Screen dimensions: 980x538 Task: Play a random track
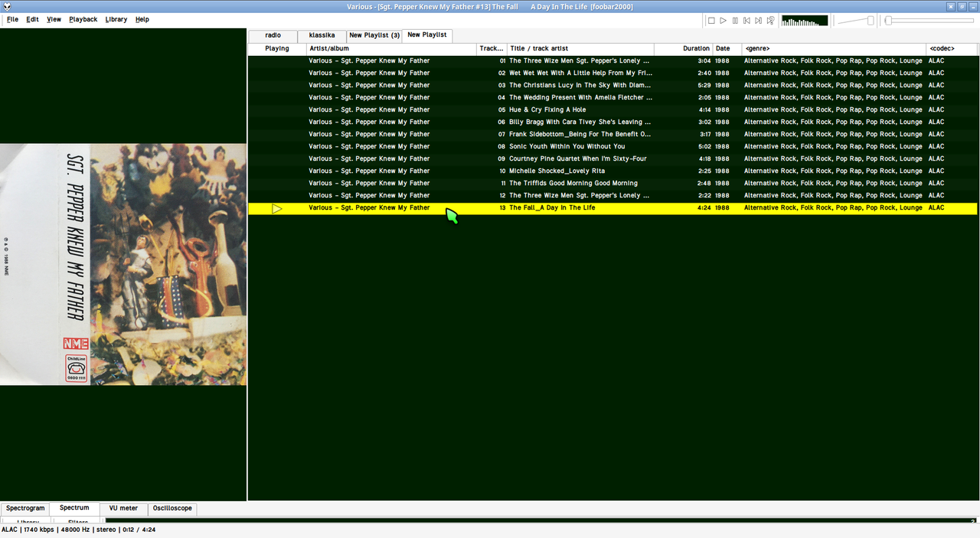(770, 21)
